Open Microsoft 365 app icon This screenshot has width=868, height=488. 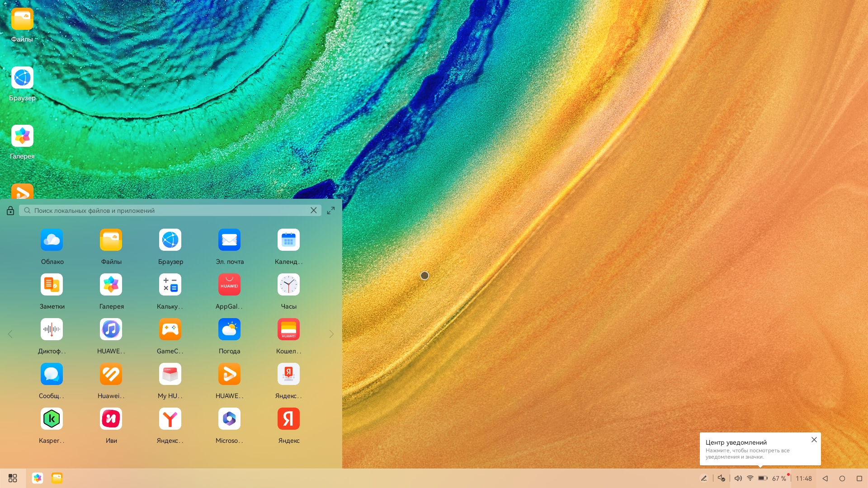pos(229,419)
